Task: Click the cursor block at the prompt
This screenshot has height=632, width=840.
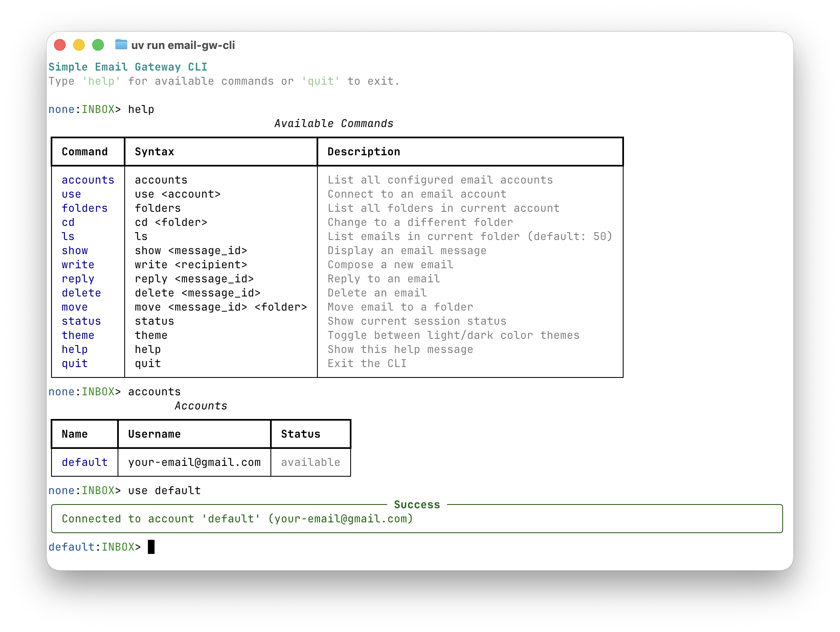Action: [x=151, y=547]
